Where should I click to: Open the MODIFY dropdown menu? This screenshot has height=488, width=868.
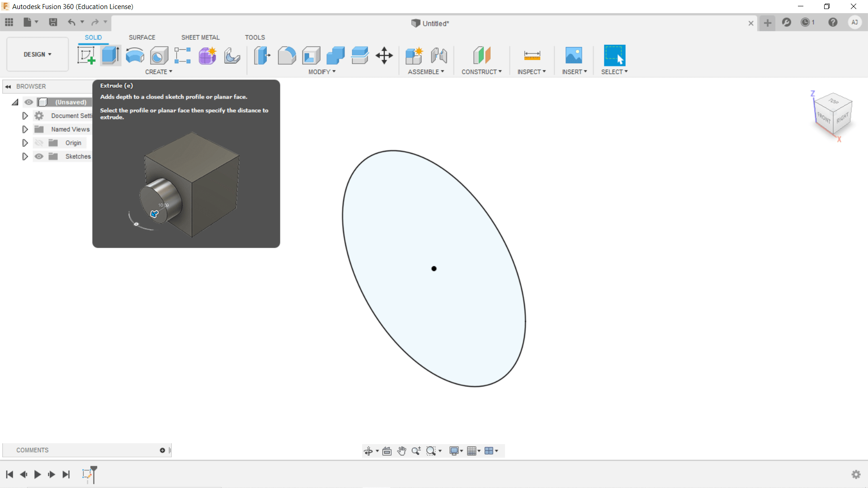[x=322, y=72]
